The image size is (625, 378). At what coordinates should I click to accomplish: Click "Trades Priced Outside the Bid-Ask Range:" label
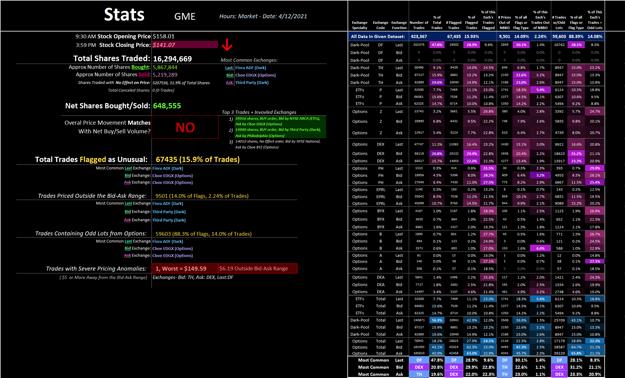pyautogui.click(x=92, y=196)
